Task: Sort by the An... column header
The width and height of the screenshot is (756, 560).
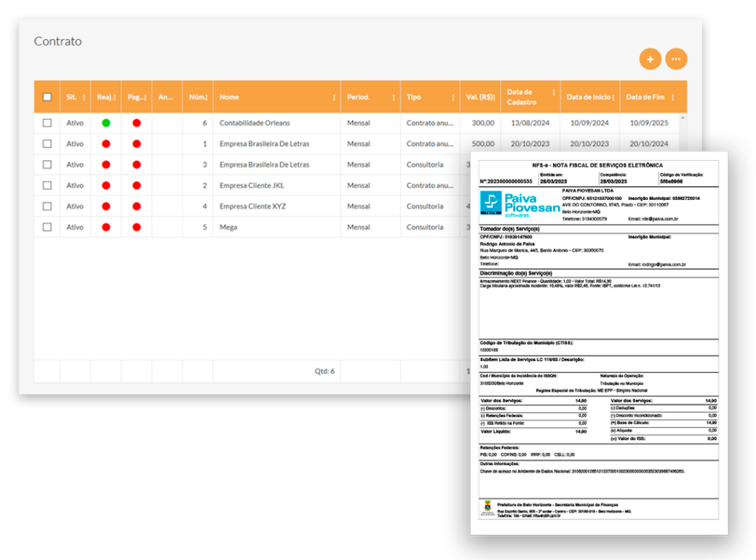Action: pos(165,97)
